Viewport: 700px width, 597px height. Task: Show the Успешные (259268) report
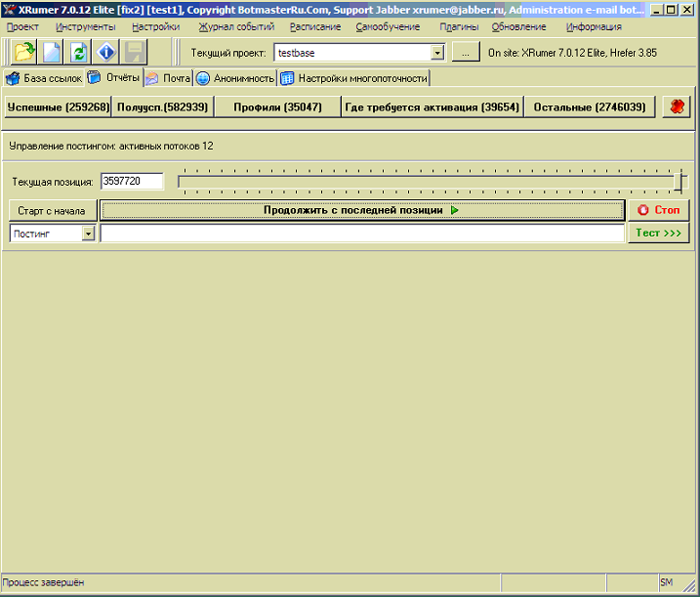click(x=58, y=107)
